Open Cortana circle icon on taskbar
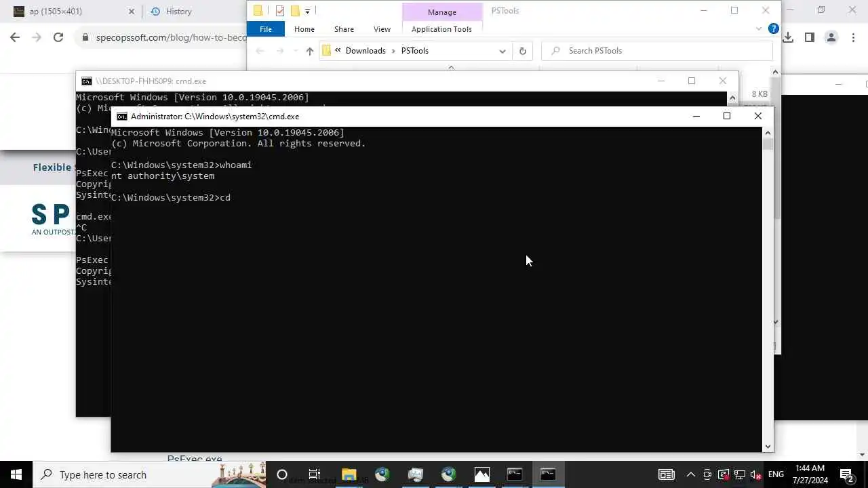Image resolution: width=868 pixels, height=488 pixels. point(282,474)
